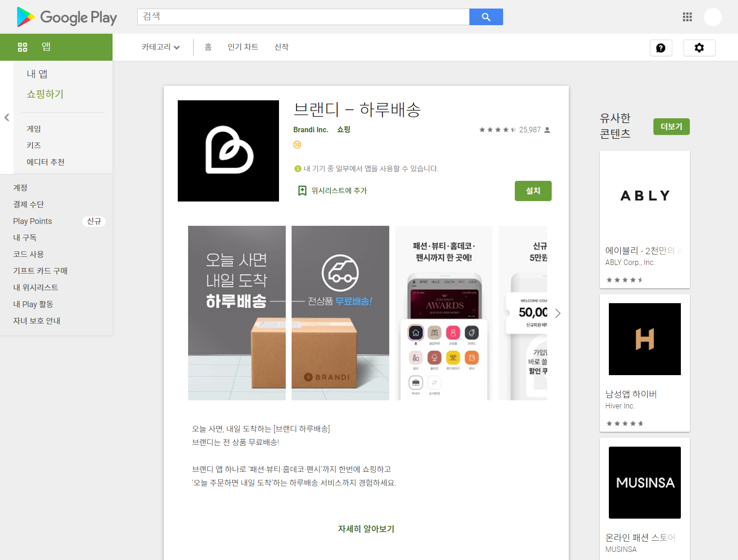Open 기프트 카드 구매 link
This screenshot has width=738, height=560.
[40, 271]
